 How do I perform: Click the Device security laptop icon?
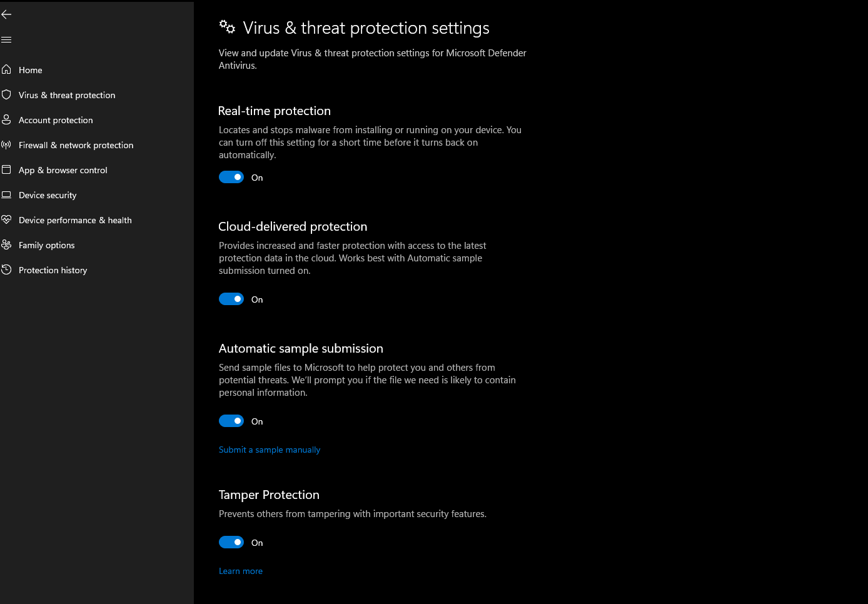pos(6,194)
